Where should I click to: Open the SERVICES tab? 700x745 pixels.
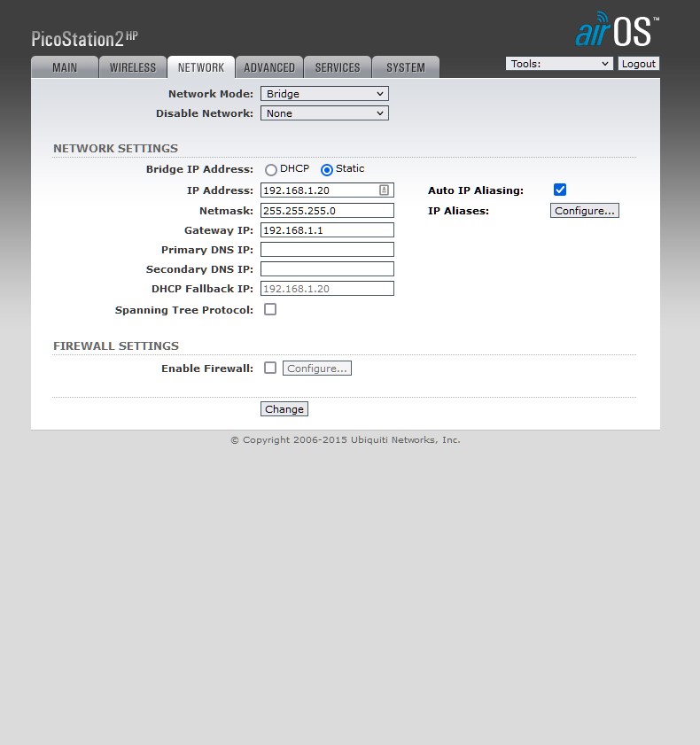click(338, 67)
